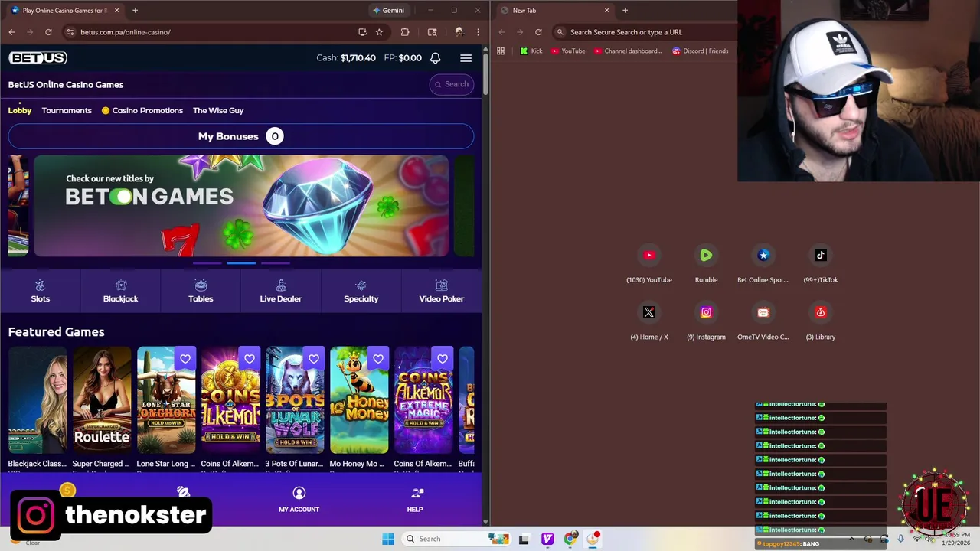The width and height of the screenshot is (980, 551).
Task: Open The Wise Guy tab
Action: pyautogui.click(x=218, y=110)
